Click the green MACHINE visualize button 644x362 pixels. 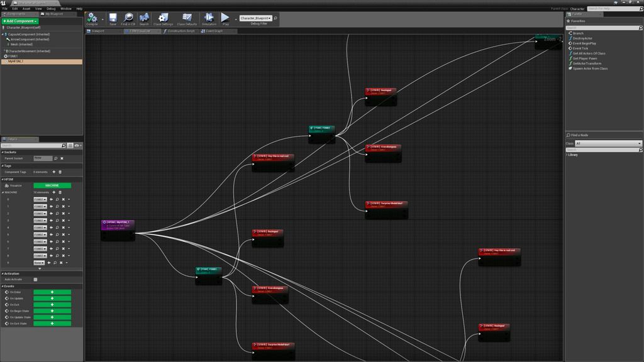coord(52,185)
